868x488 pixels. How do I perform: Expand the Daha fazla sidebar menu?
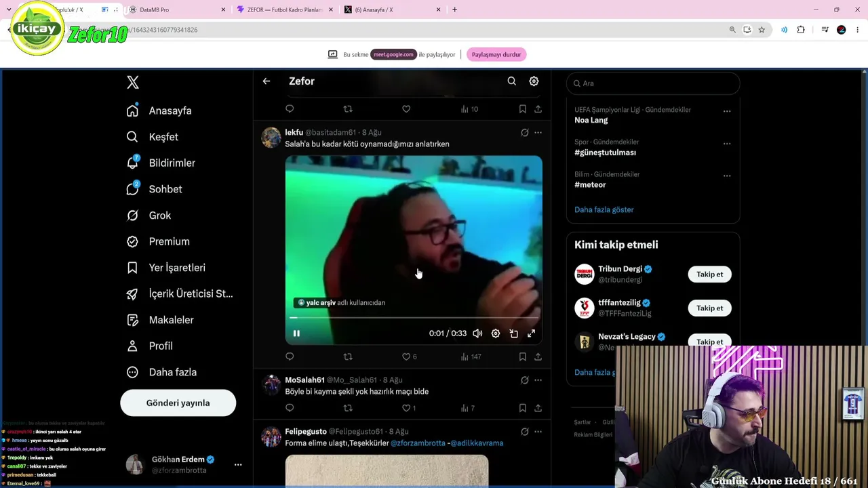coord(163,372)
